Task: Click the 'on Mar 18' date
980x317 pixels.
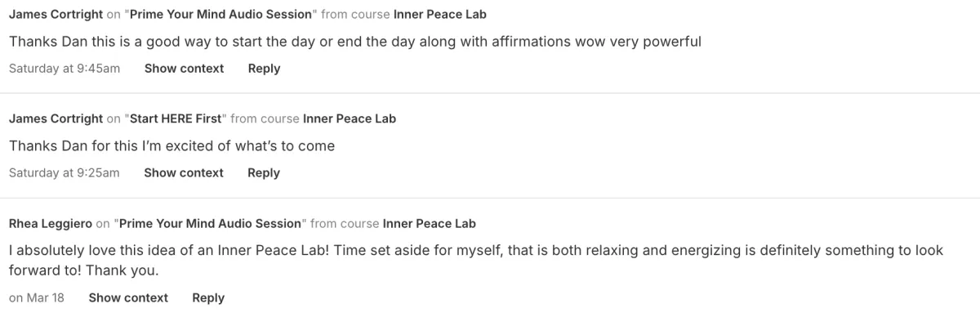Action: (37, 297)
